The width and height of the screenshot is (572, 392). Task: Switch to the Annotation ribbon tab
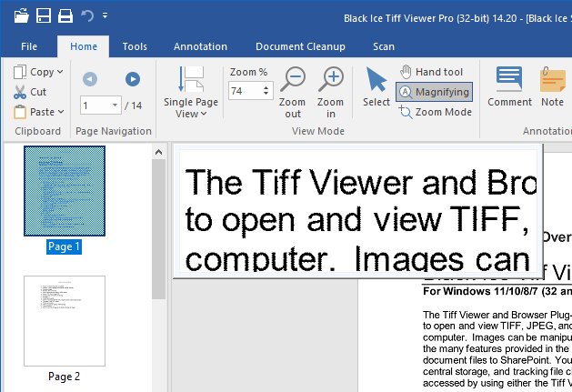point(200,46)
